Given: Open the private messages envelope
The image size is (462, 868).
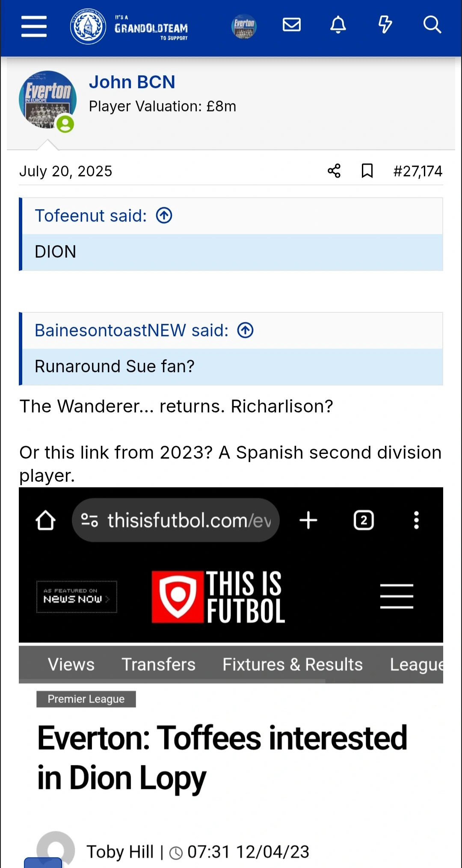Looking at the screenshot, I should pos(292,25).
